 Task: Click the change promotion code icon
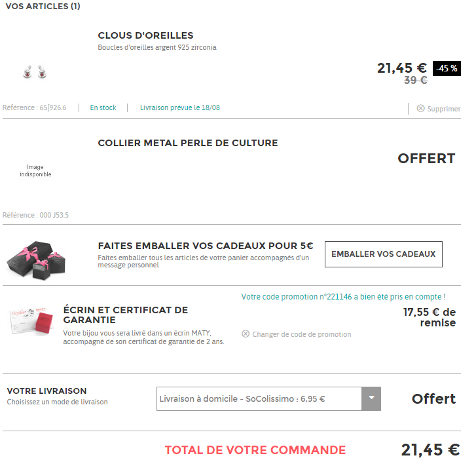coord(246,334)
